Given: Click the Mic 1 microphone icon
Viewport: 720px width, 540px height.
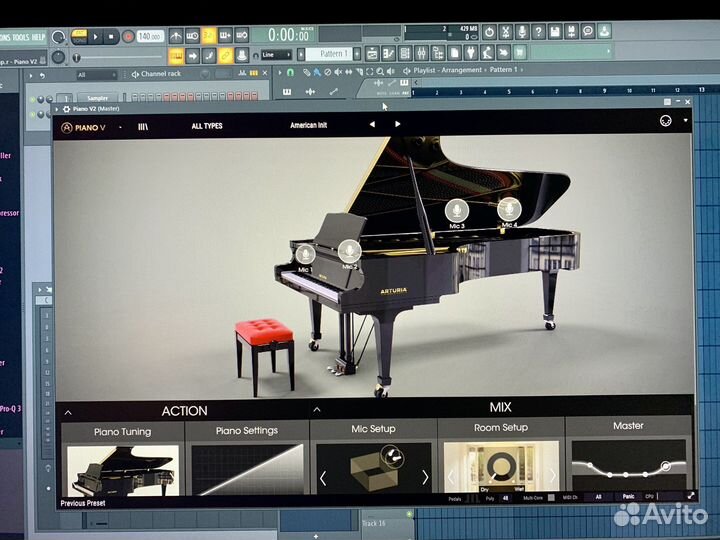Looking at the screenshot, I should click(x=305, y=254).
